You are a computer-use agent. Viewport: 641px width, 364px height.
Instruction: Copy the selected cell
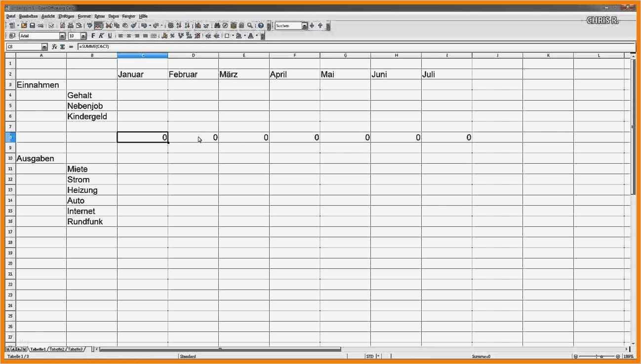click(117, 26)
